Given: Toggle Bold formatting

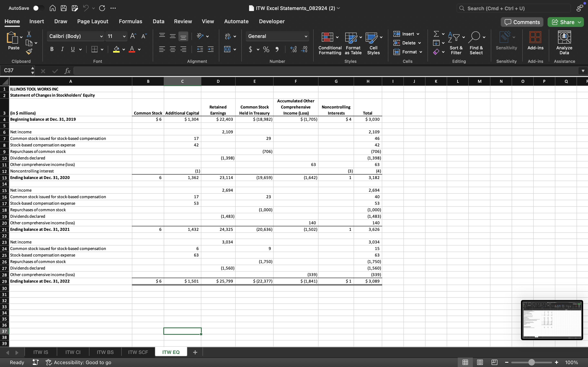Looking at the screenshot, I should pos(51,49).
